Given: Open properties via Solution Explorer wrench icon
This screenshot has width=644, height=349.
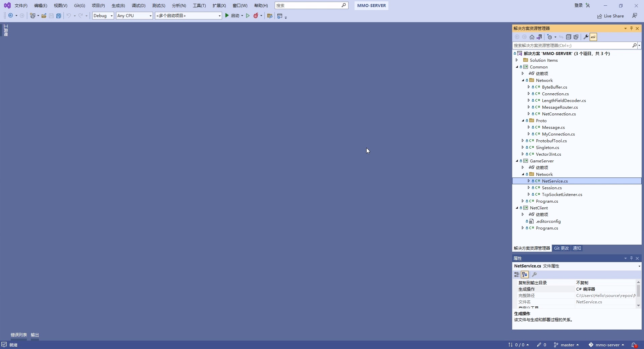Looking at the screenshot, I should (586, 37).
